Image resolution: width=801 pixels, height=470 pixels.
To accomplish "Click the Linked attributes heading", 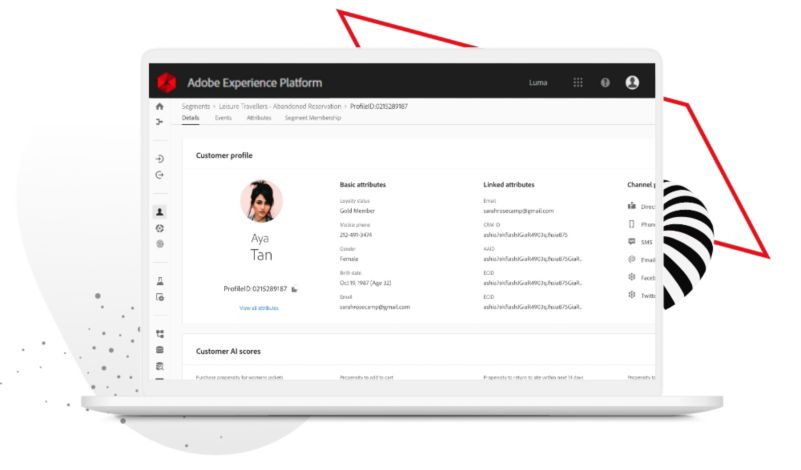I will click(x=509, y=184).
